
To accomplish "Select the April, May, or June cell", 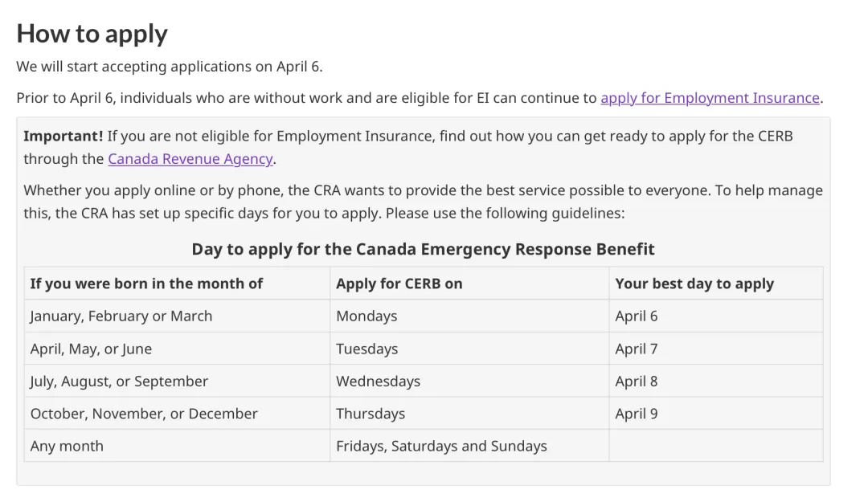I will (x=177, y=349).
